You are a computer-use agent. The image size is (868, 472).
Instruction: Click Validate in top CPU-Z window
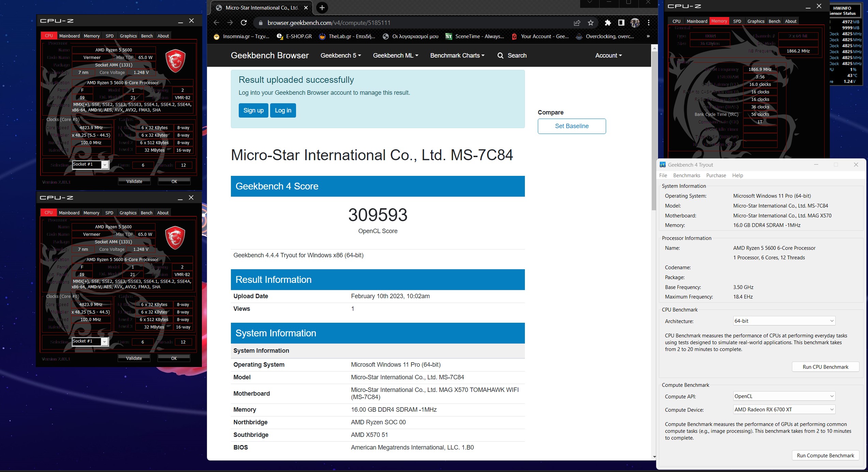(x=134, y=181)
